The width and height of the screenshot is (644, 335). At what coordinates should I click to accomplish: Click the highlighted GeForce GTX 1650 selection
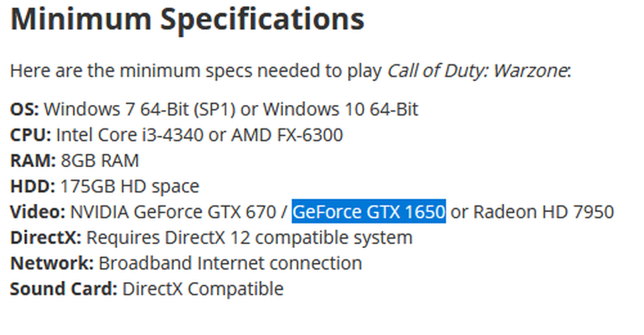click(369, 212)
